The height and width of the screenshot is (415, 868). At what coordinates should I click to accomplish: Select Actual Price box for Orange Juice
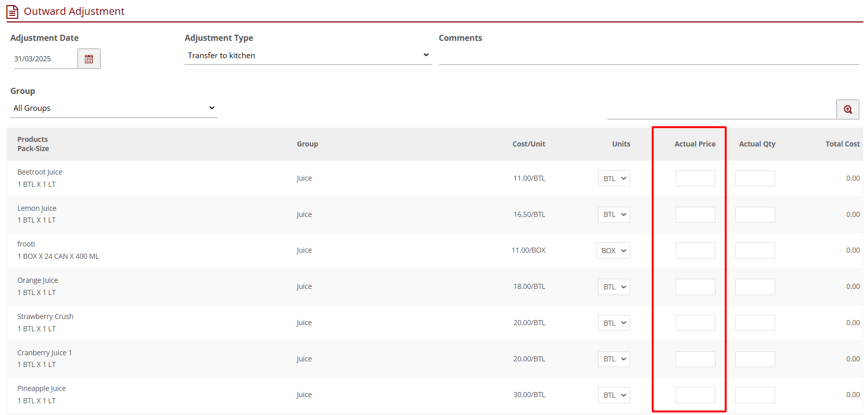(x=695, y=287)
